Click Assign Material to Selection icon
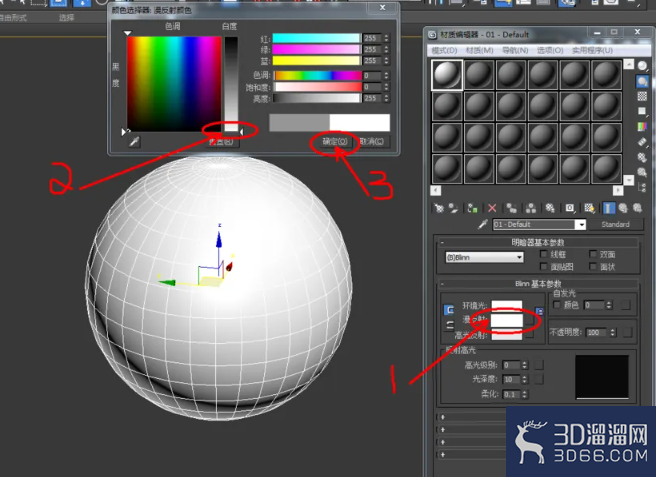 coord(473,208)
